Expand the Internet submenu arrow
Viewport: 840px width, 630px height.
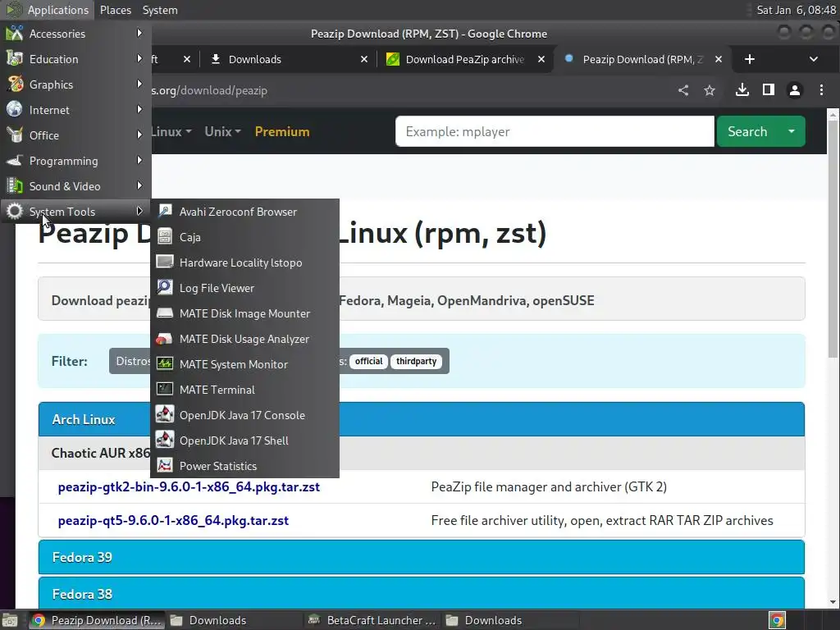coord(139,109)
